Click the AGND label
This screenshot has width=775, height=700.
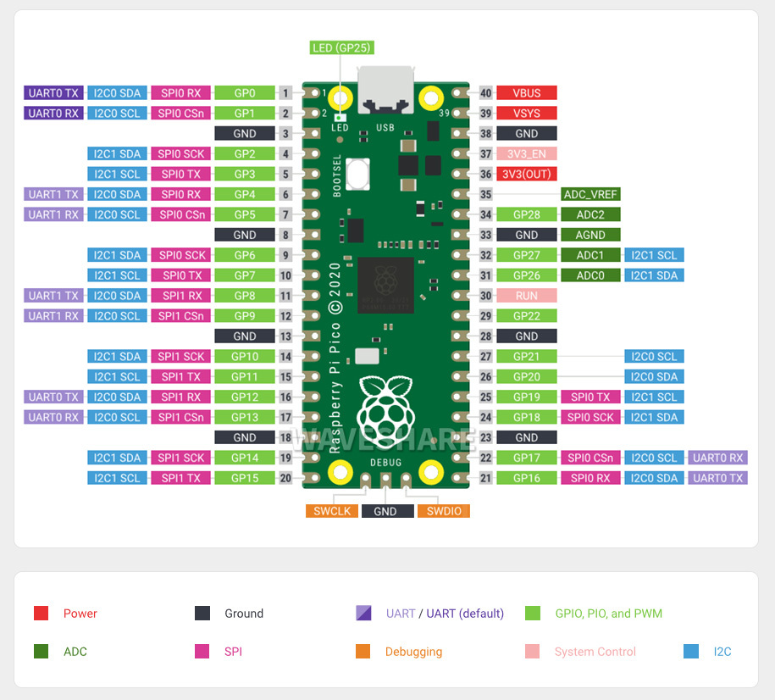(590, 235)
